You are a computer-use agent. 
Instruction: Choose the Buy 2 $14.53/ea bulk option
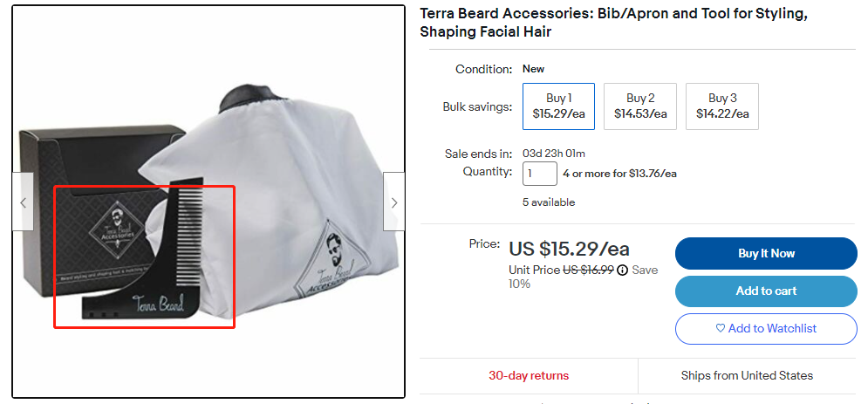640,106
